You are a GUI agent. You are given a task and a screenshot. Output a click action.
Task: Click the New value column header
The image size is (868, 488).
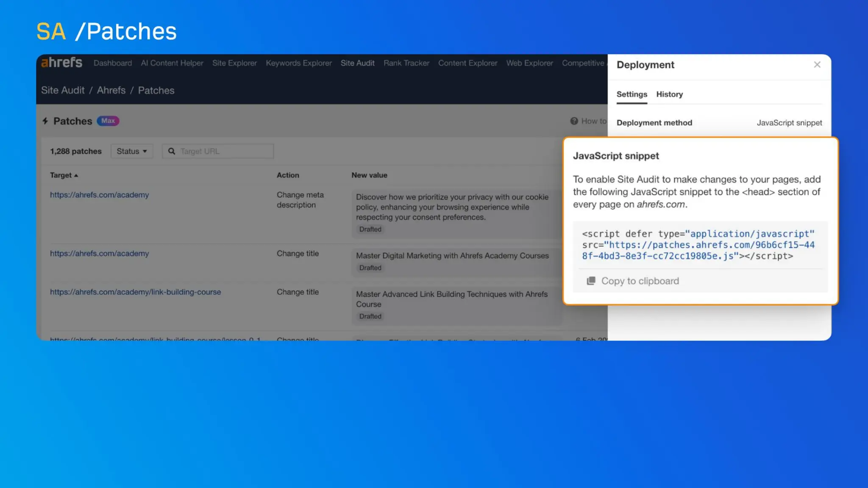pos(369,175)
